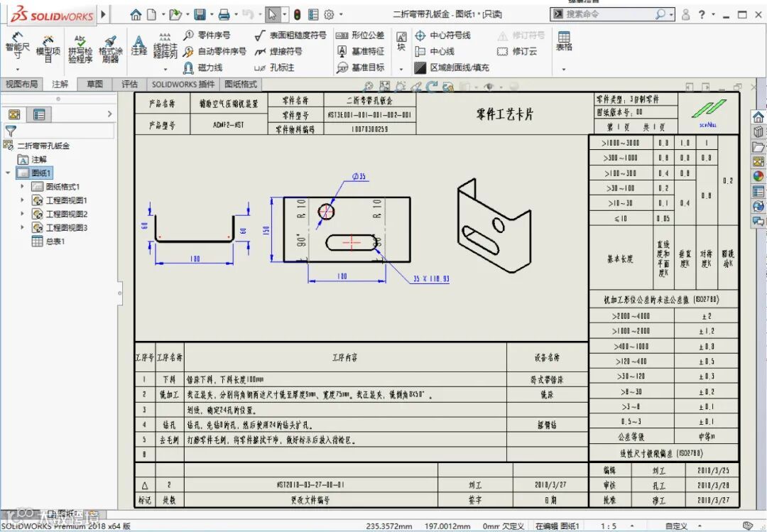Click the top-level 二折弯带孔钣金 tree item

click(x=37, y=146)
